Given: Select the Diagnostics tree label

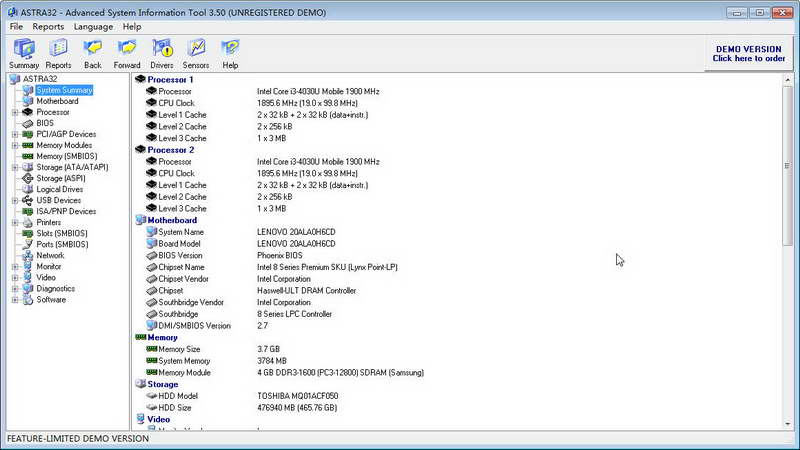Looking at the screenshot, I should pyautogui.click(x=56, y=289).
